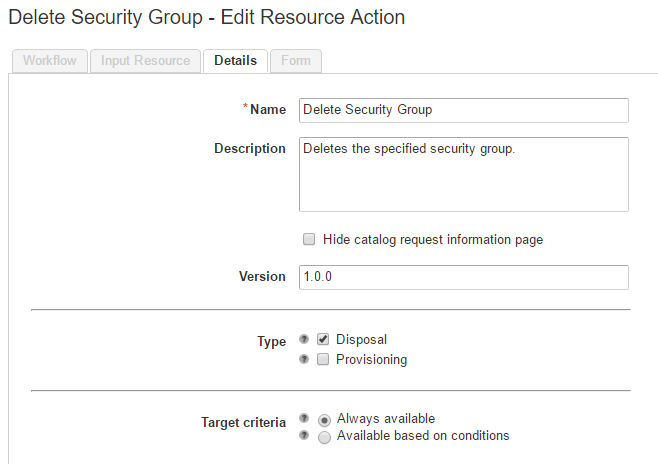Switch to the Input Resource tab

pyautogui.click(x=146, y=61)
